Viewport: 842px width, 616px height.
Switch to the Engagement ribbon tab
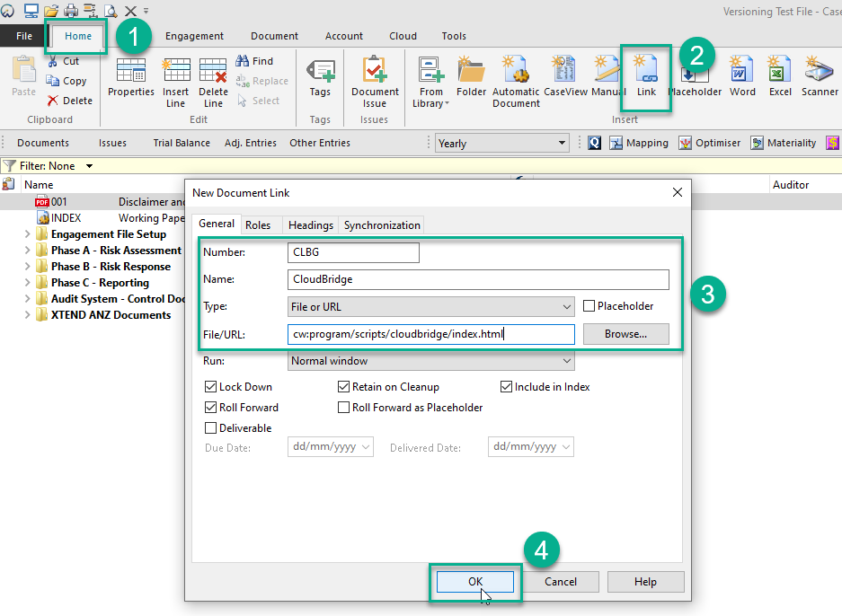click(194, 36)
